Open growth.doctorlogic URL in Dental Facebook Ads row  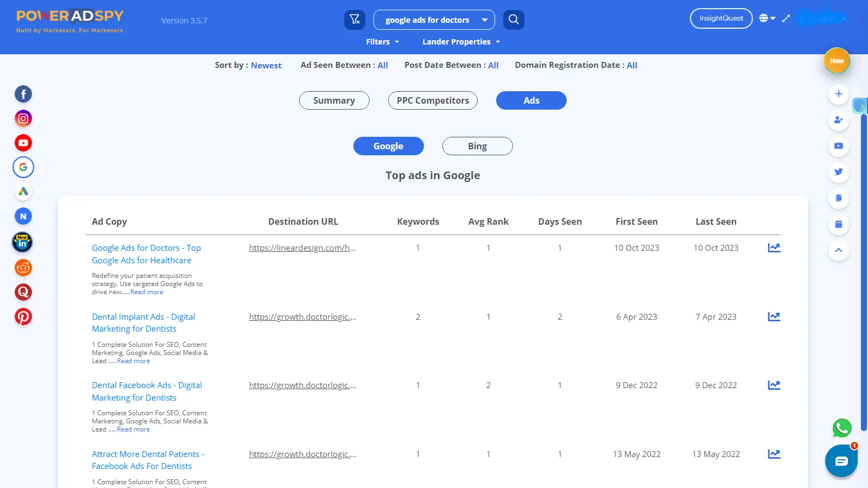302,385
